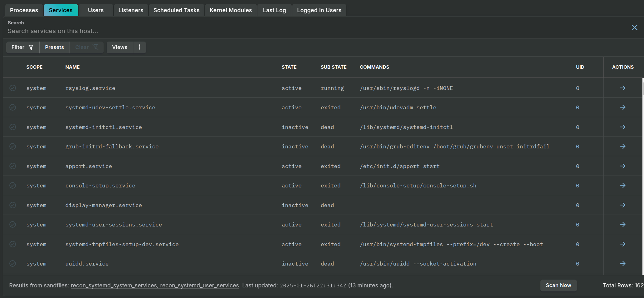Image resolution: width=644 pixels, height=298 pixels.
Task: Select the systemd-user-sessions.service row check circle
Action: tap(12, 225)
